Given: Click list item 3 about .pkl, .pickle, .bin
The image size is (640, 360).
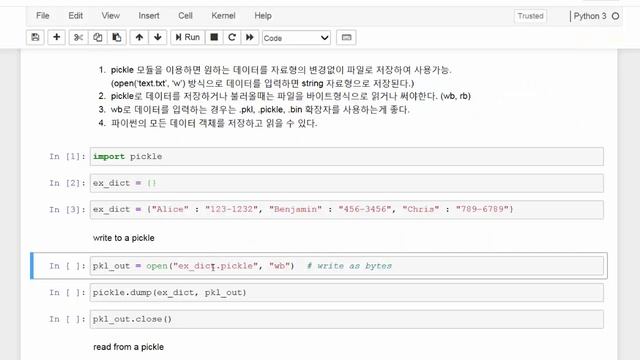Looking at the screenshot, I should (x=260, y=110).
